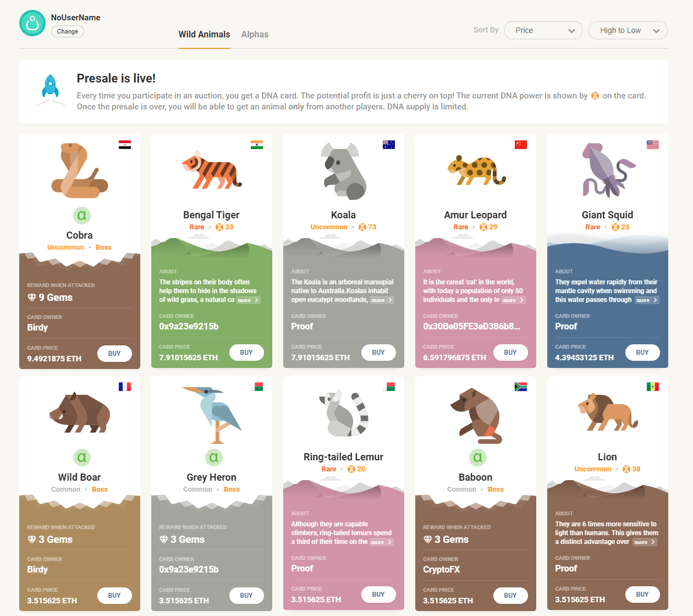Click the gem icon on Wild Boar card
Viewport: 693px width, 616px height.
[x=32, y=540]
